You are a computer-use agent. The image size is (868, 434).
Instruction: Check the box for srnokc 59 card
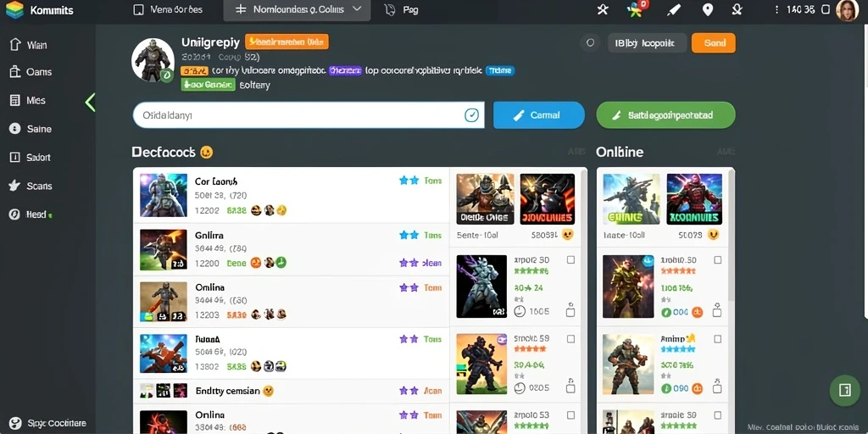570,338
